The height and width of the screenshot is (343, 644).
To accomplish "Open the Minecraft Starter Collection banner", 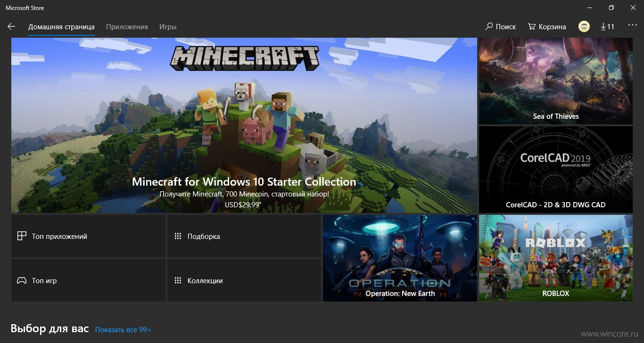I will pyautogui.click(x=244, y=125).
